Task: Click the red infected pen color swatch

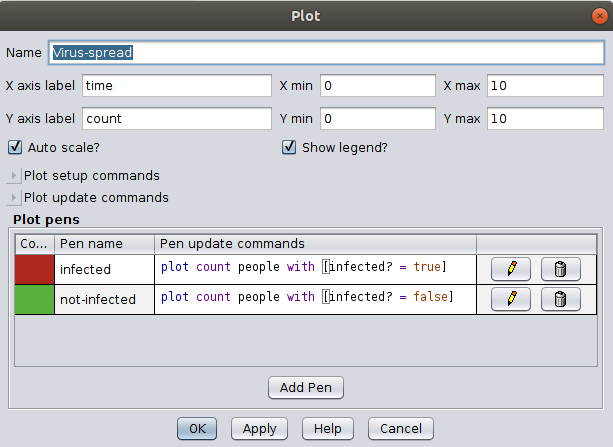Action: pos(34,269)
